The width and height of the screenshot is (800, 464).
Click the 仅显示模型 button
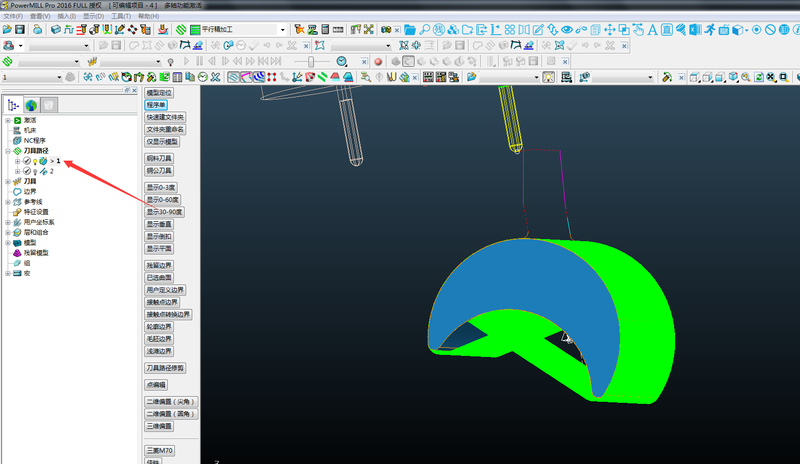point(162,142)
